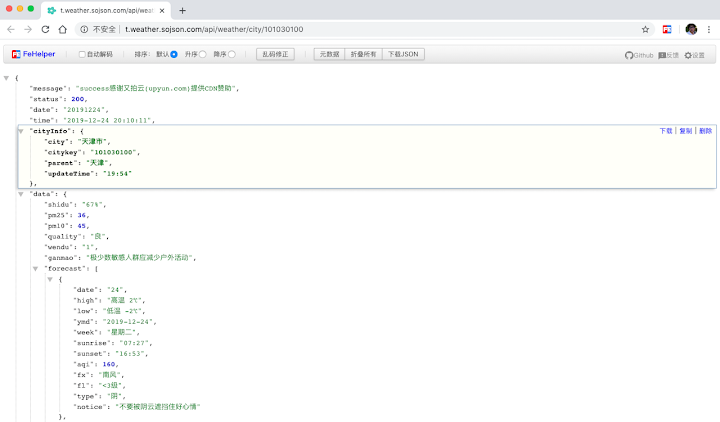The height and width of the screenshot is (422, 720).
Task: Select the 降序 sort radio button
Action: (232, 54)
